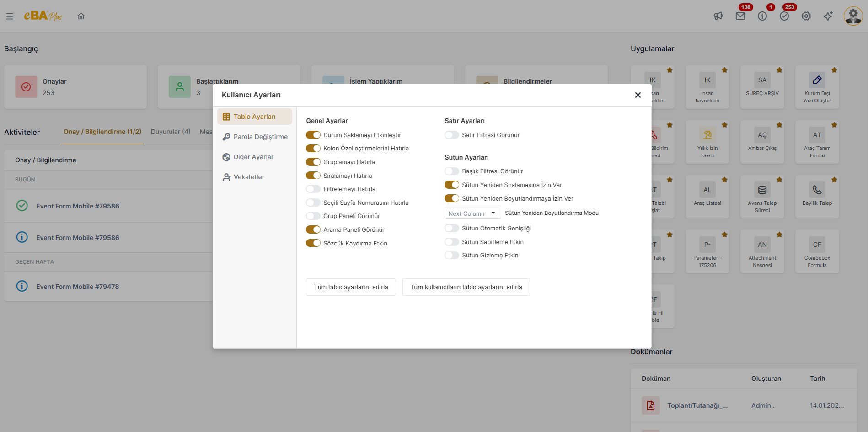Click the user profile avatar
Screen dimensions: 868x432
853,16
